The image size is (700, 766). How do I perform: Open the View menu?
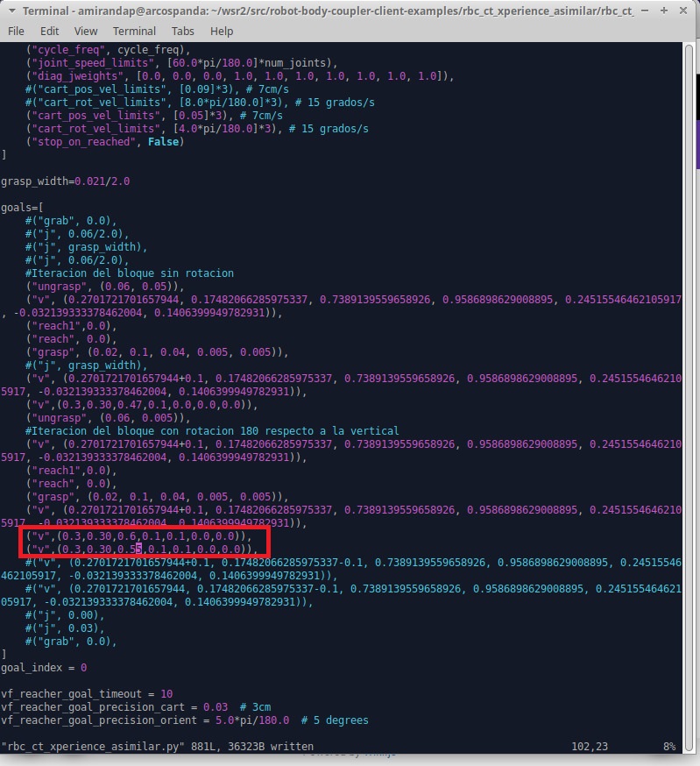(85, 31)
